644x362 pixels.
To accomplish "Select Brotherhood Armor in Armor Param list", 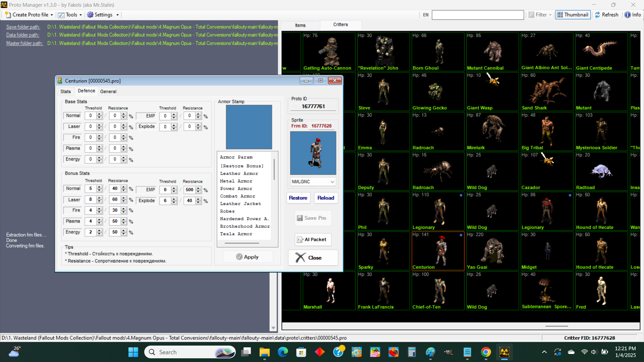I will click(245, 226).
